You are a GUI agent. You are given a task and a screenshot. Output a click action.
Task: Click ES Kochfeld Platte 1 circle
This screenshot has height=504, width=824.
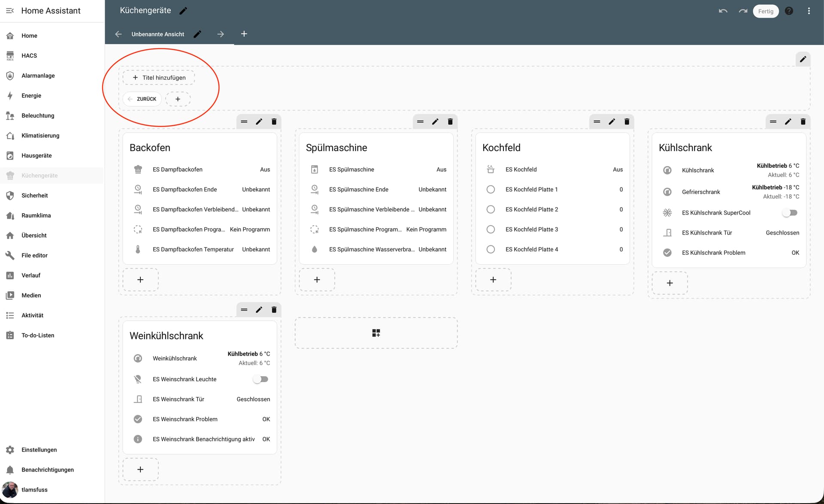[x=491, y=190]
